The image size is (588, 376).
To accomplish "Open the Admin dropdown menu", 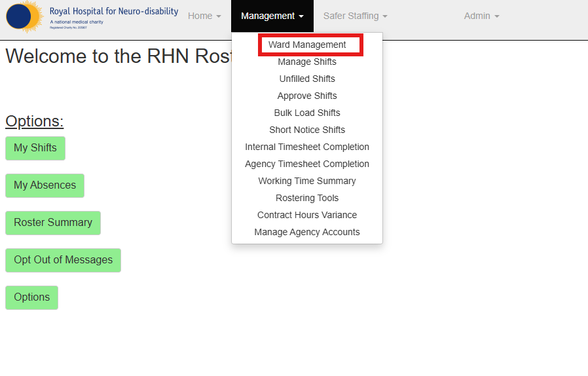I will point(481,16).
